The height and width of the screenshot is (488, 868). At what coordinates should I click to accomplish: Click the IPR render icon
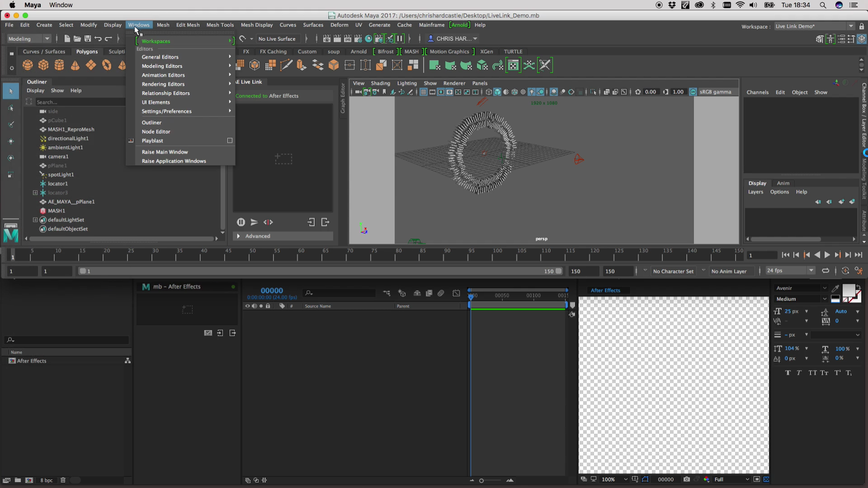point(348,38)
